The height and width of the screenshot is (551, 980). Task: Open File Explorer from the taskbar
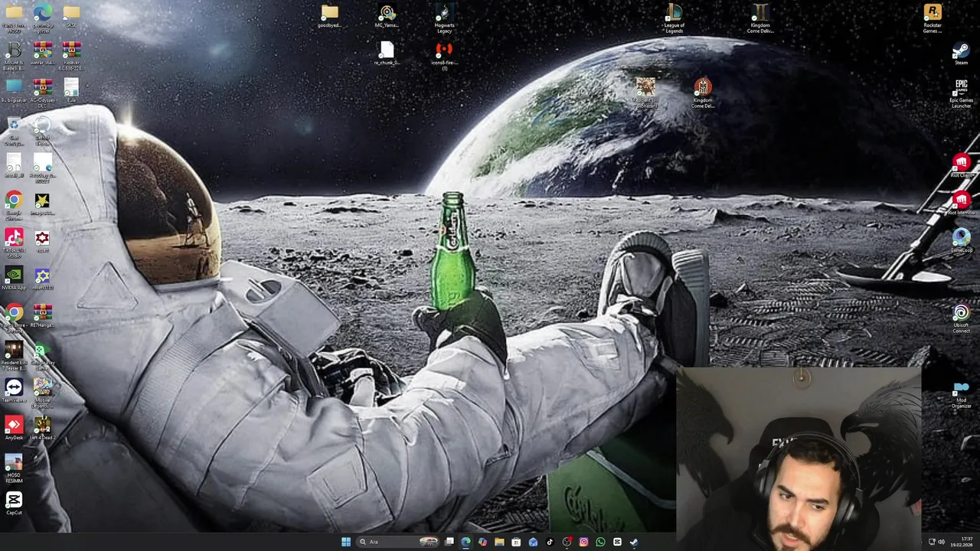click(499, 542)
